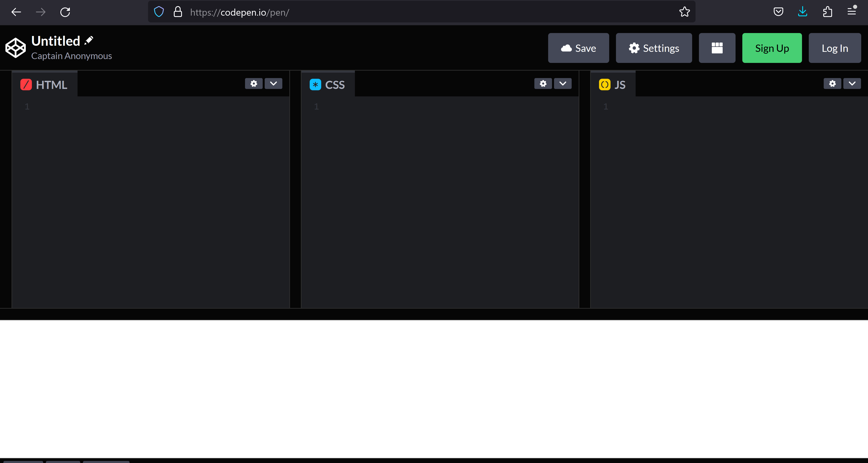Open JS editor settings gear
The image size is (868, 463).
832,84
